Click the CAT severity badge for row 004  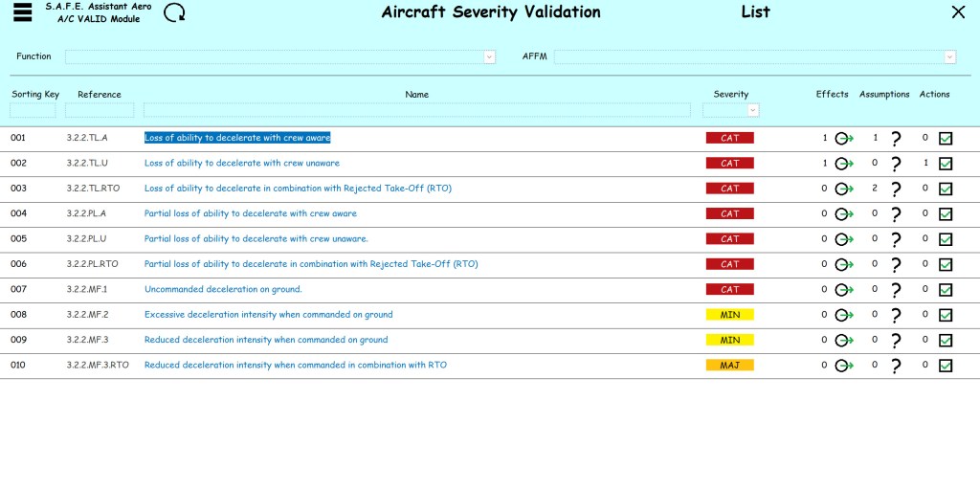[729, 213]
